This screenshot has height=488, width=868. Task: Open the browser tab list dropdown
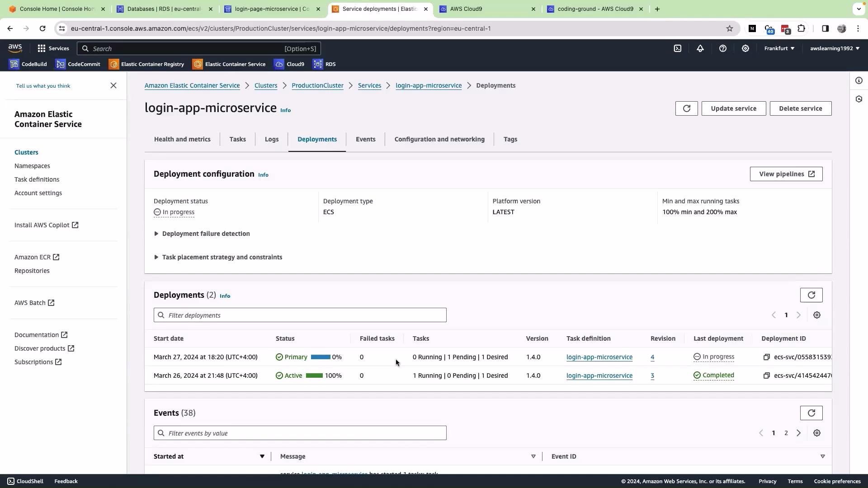859,9
